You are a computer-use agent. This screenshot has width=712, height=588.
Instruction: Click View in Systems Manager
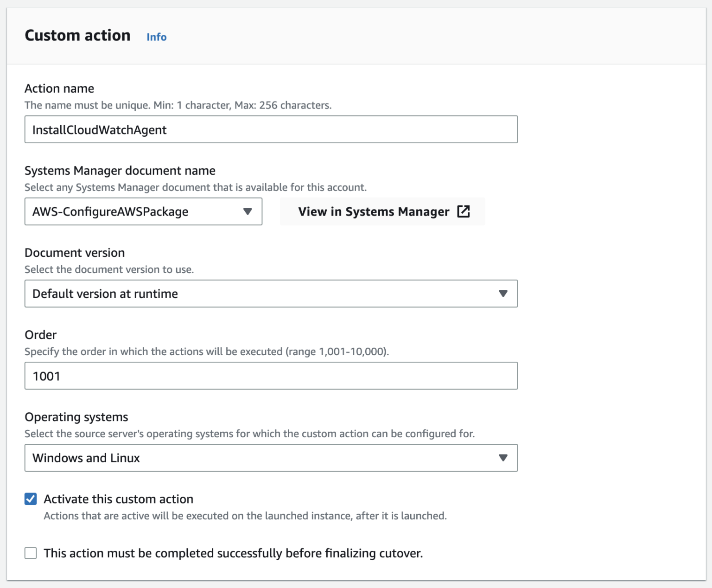[374, 211]
